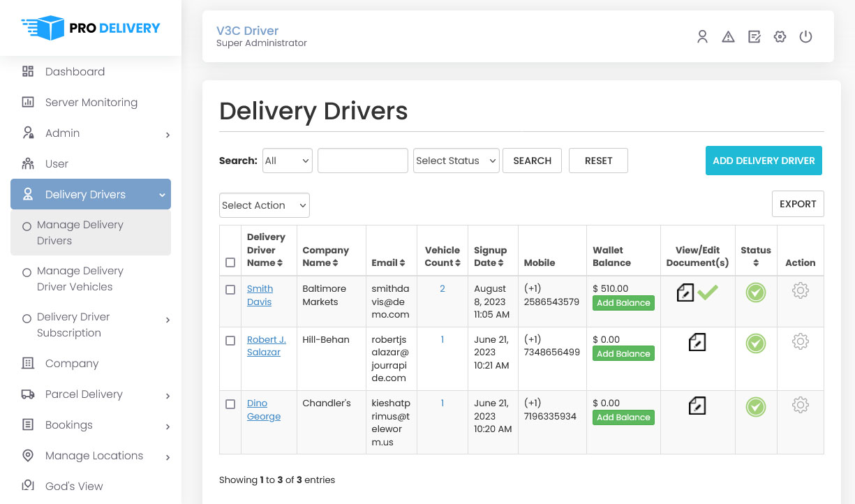Click the Add Delivery Driver button
The width and height of the screenshot is (855, 504).
(764, 161)
